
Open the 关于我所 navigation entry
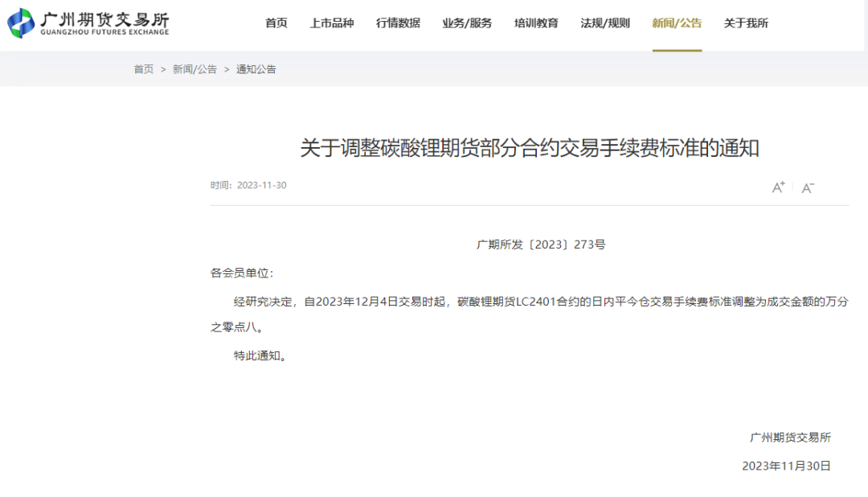(x=745, y=23)
